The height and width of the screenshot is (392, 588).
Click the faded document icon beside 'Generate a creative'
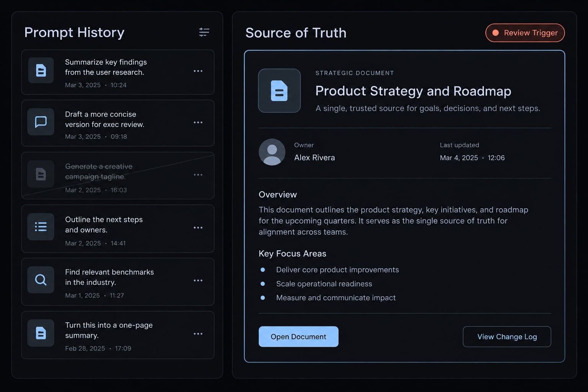coord(41,174)
